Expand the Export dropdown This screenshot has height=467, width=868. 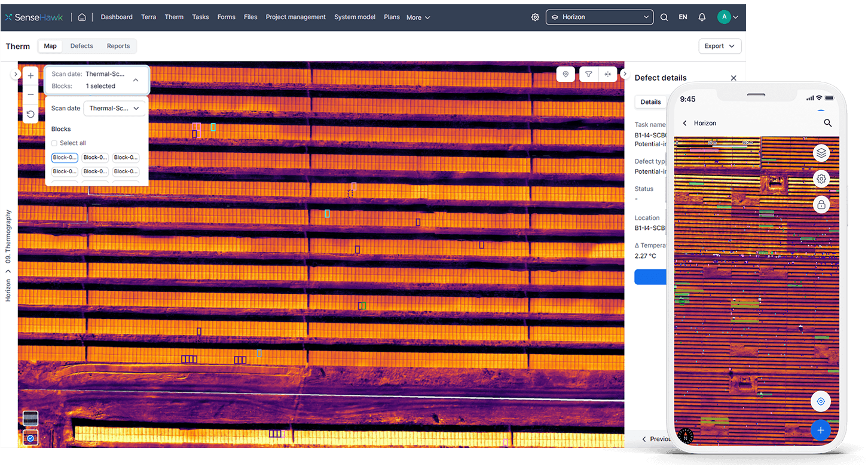[720, 46]
